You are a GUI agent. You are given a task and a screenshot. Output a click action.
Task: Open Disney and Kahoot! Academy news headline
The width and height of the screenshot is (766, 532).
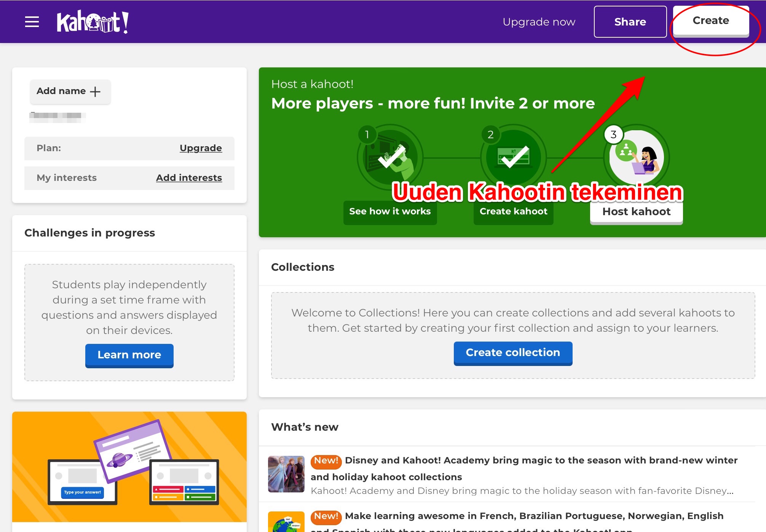(x=541, y=460)
